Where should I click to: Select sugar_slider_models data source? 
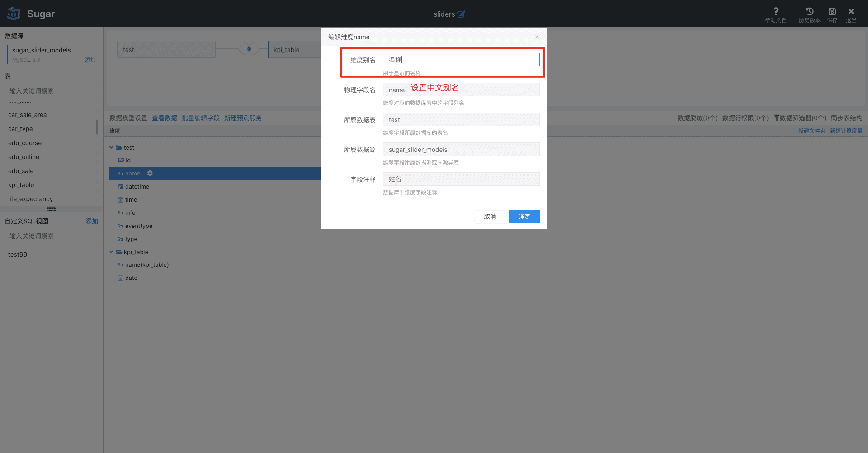[x=42, y=50]
